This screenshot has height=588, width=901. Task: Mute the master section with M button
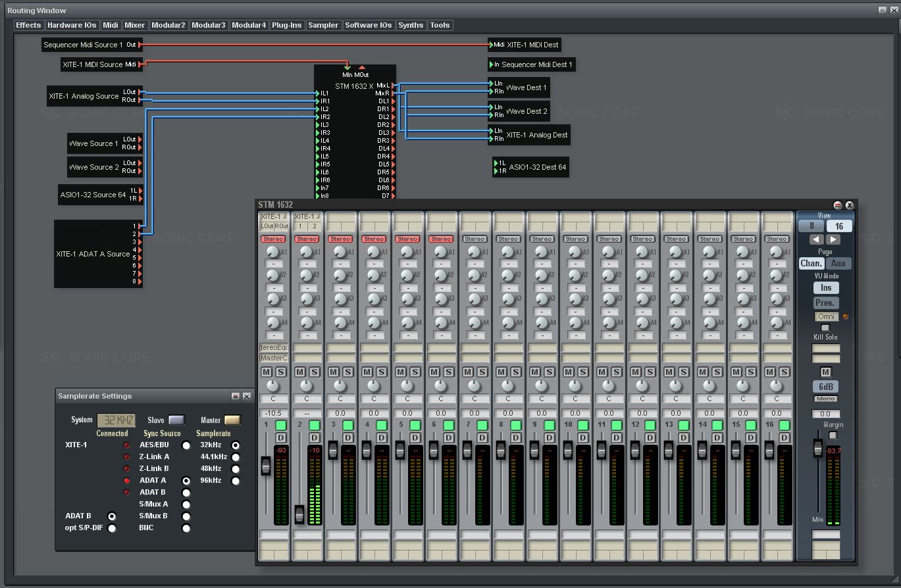pyautogui.click(x=826, y=372)
